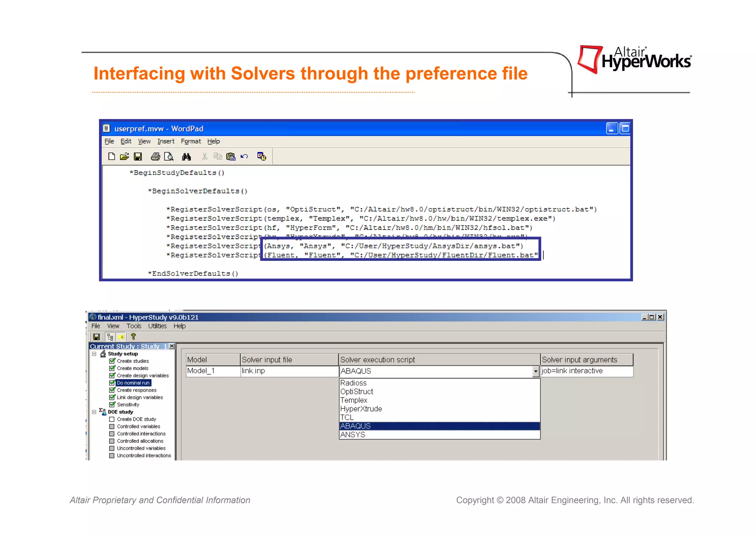This screenshot has width=756, height=534.
Task: Toggle the Do nominal run checkbox
Action: coord(112,383)
